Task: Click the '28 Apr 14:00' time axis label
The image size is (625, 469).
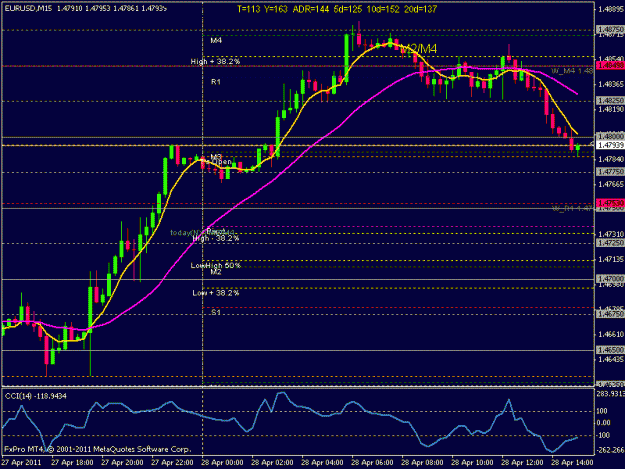Action: tap(572, 463)
